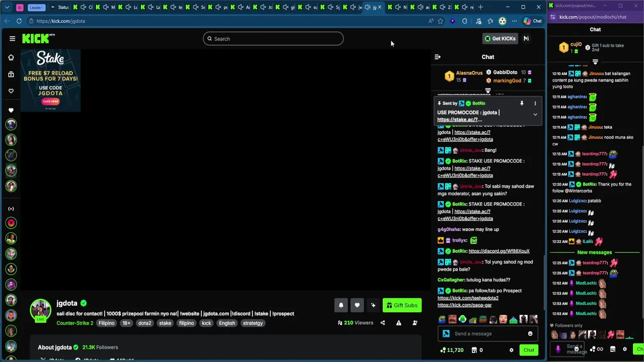Click the 11,720 channel points balance
This screenshot has width=644, height=362.
click(452, 350)
